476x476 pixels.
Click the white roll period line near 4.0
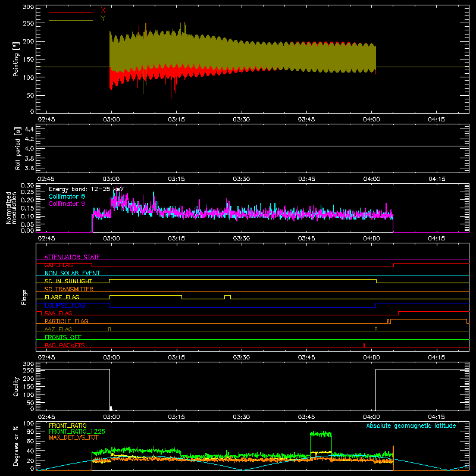tap(252, 146)
